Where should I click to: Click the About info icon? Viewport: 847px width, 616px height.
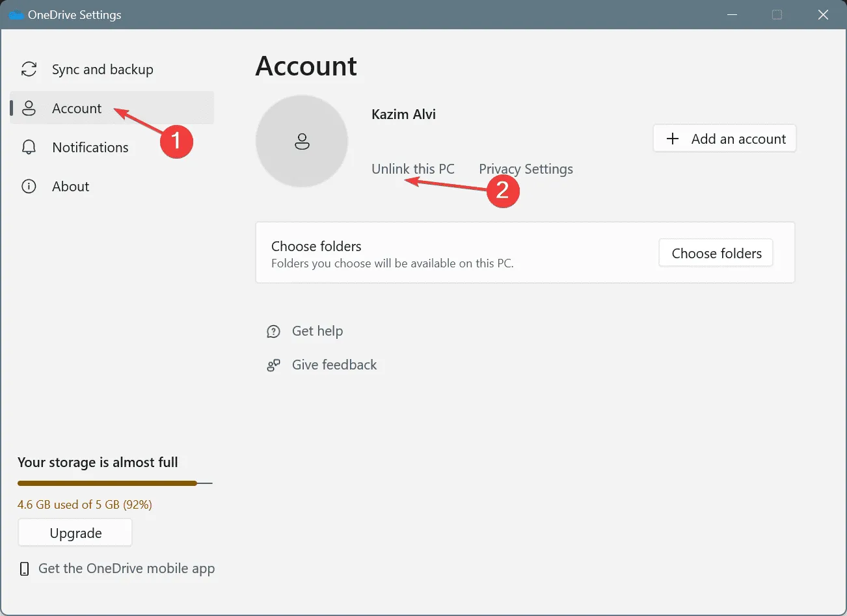[29, 187]
